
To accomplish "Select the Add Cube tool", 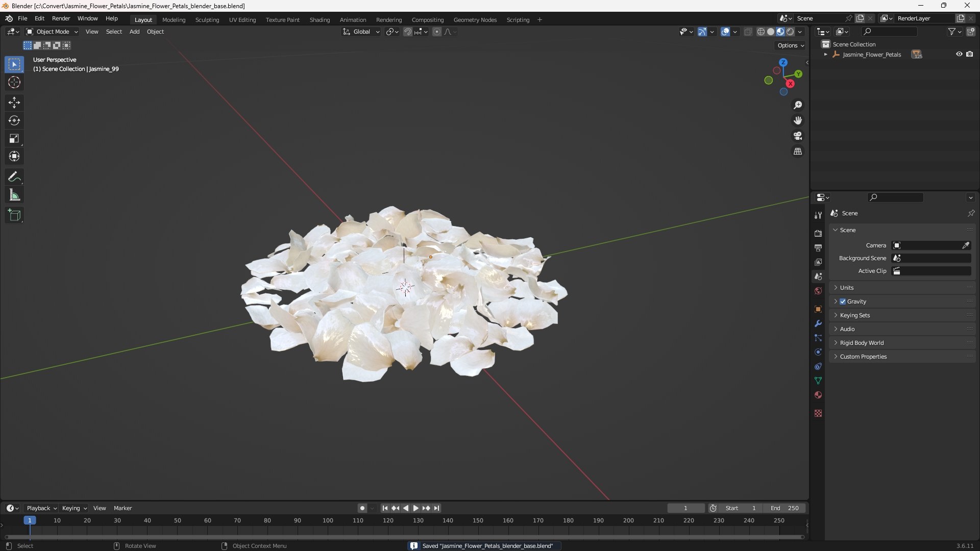I will tap(14, 215).
